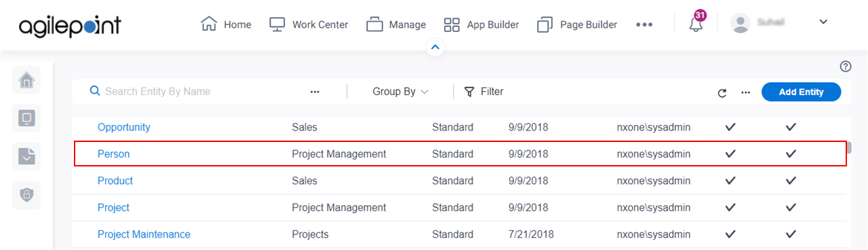Click 'Standard' in the Person row
Screen dimensions: 868x250
pos(452,154)
